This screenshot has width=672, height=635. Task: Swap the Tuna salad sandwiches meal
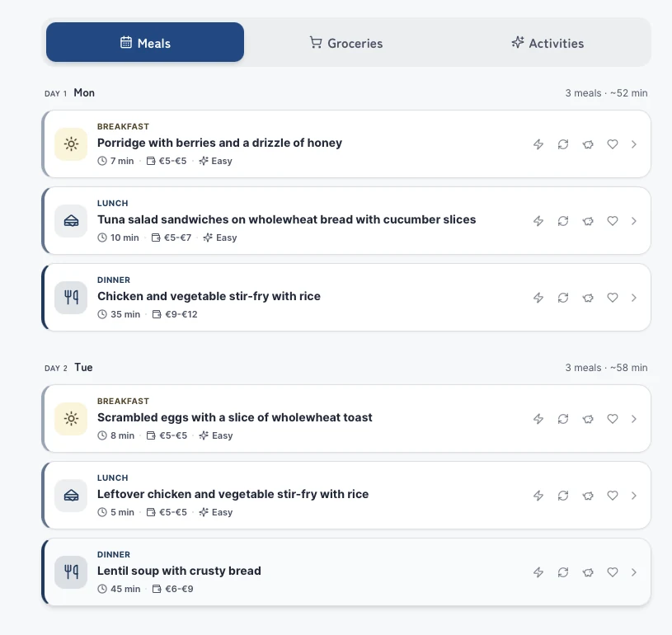[563, 221]
